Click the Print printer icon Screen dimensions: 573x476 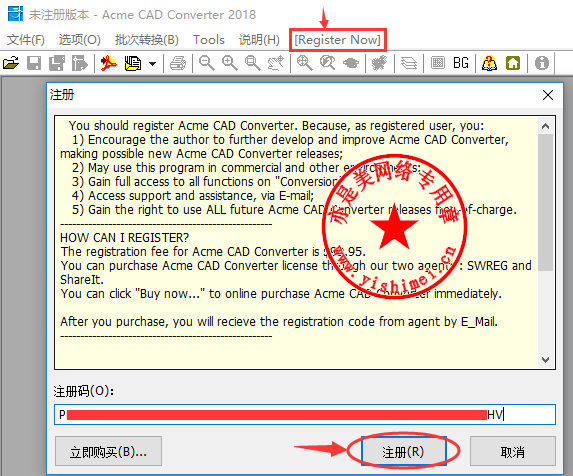[178, 63]
